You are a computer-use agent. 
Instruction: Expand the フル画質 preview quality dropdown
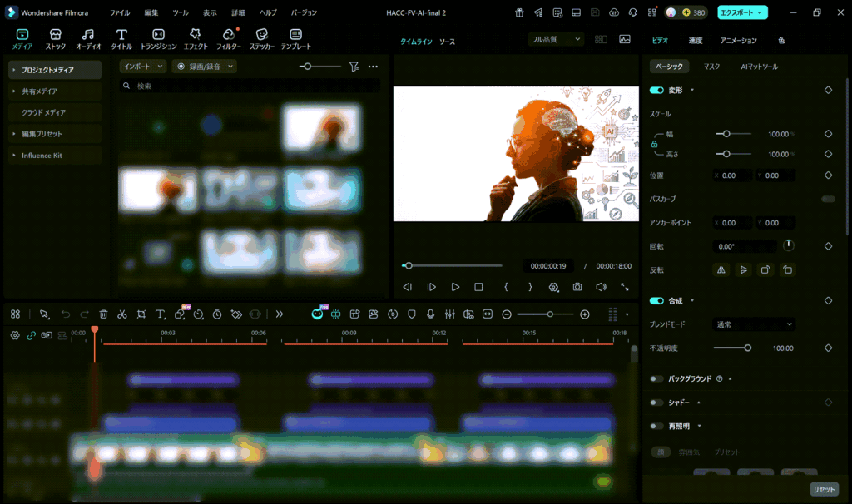555,39
